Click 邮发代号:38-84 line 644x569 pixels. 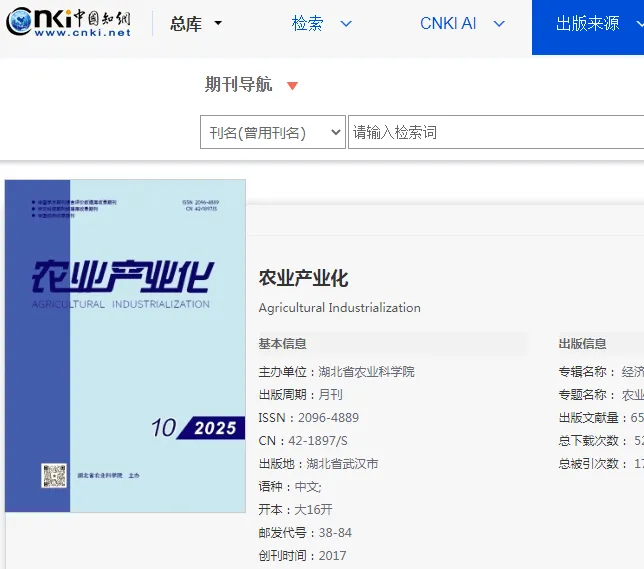(x=305, y=533)
